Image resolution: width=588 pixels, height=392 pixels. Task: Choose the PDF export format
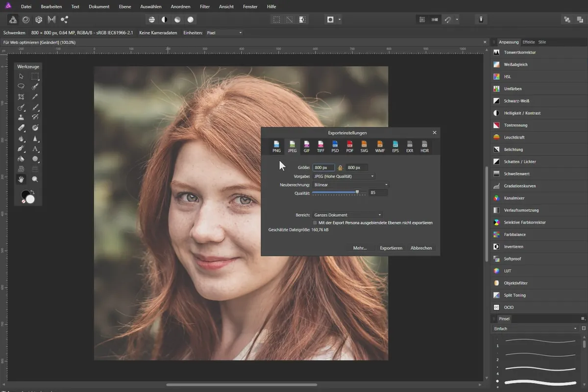350,147
